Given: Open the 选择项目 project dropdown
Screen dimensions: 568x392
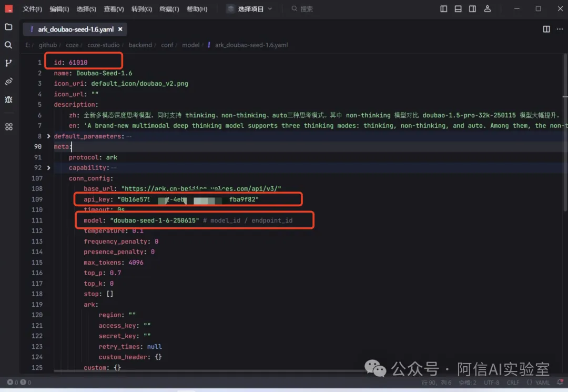Looking at the screenshot, I should point(250,9).
